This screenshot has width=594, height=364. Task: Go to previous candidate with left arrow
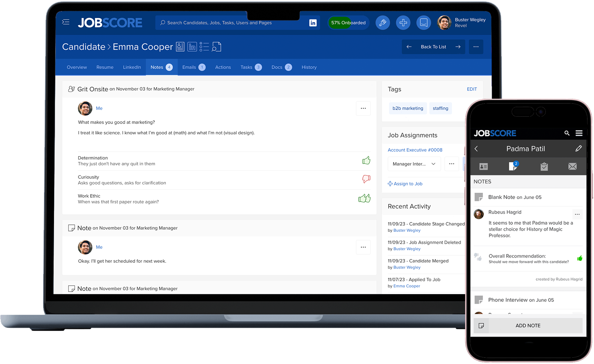coord(409,47)
